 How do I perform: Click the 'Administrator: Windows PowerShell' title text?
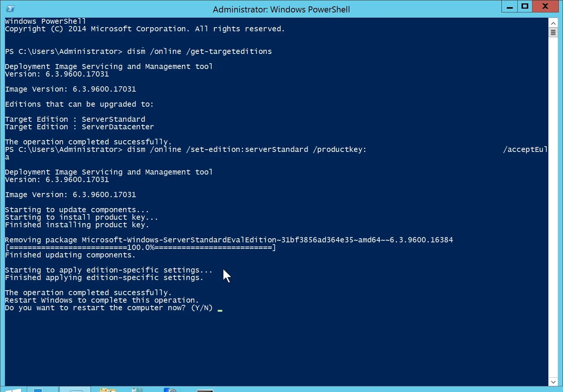(281, 9)
